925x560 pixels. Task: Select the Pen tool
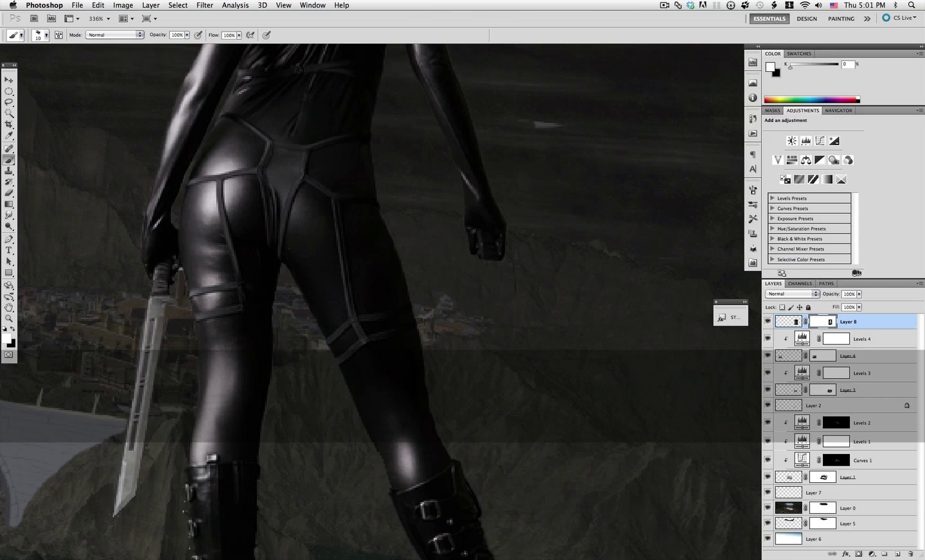pos(9,239)
